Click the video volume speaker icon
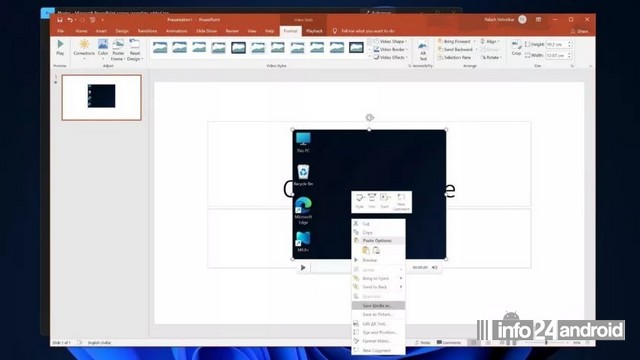 tap(435, 268)
